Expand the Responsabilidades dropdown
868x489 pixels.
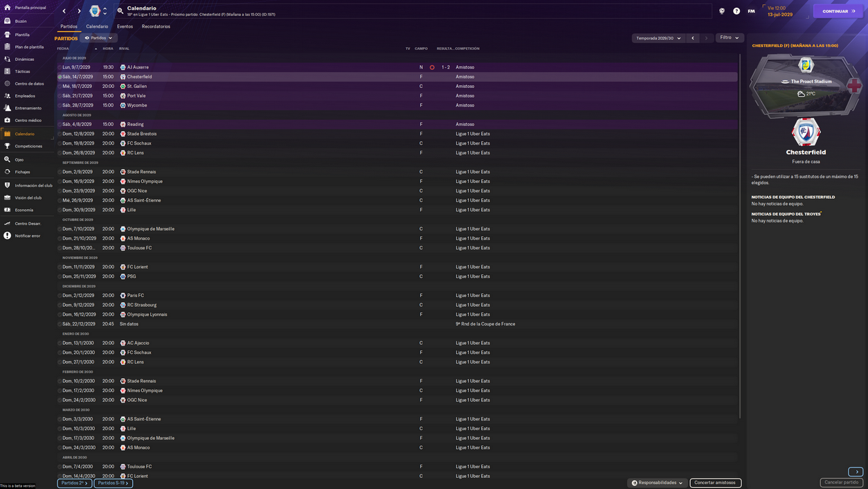pos(657,483)
